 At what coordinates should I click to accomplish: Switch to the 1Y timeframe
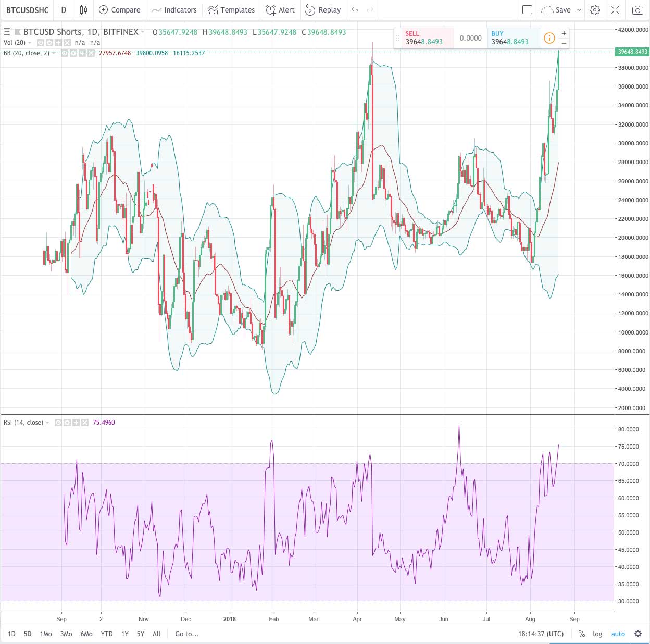click(124, 634)
